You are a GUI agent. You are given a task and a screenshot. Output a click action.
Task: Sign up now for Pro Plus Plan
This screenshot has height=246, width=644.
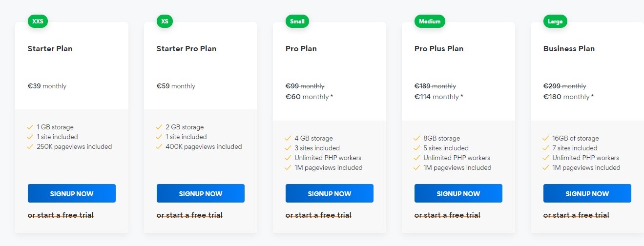pyautogui.click(x=458, y=193)
